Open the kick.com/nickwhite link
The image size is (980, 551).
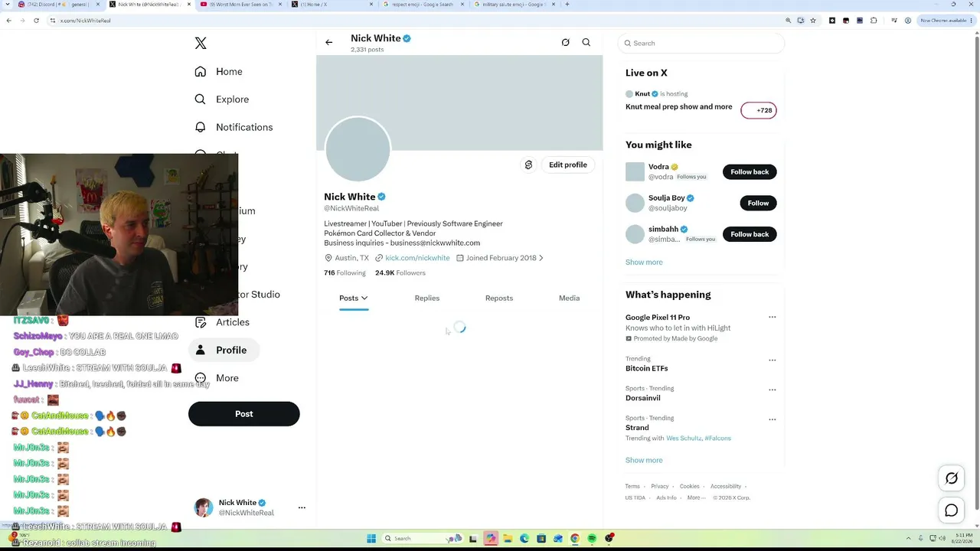417,258
